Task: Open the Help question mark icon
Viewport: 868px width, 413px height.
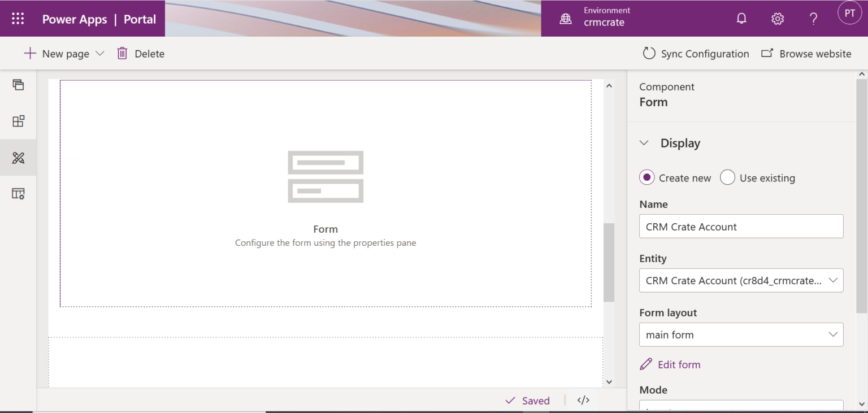Action: [x=813, y=18]
